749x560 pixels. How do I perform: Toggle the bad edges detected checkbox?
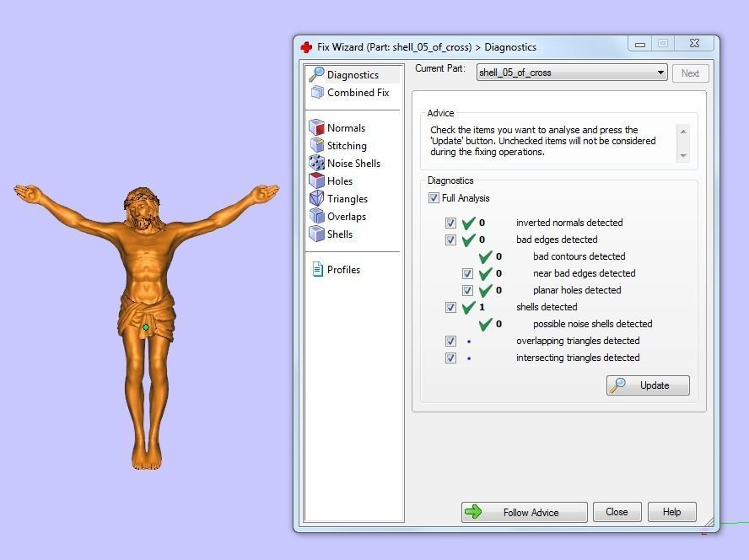(450, 240)
